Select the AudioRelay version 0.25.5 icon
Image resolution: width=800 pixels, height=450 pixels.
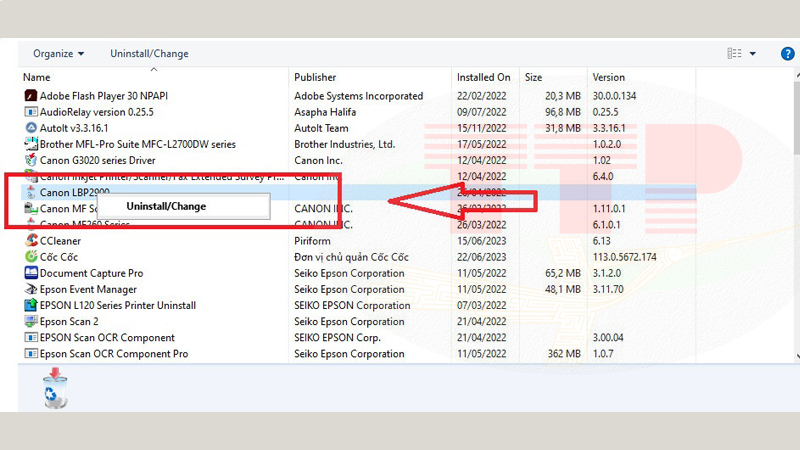coord(30,112)
